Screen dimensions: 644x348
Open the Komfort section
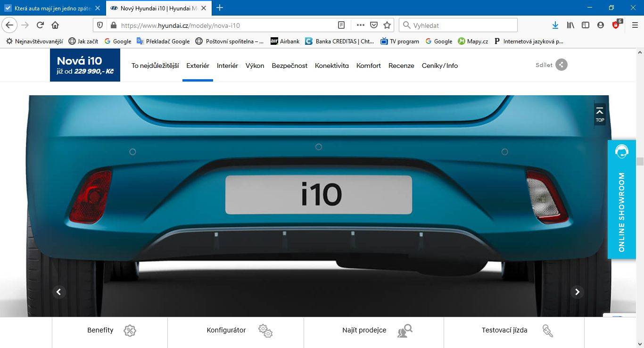tap(369, 66)
